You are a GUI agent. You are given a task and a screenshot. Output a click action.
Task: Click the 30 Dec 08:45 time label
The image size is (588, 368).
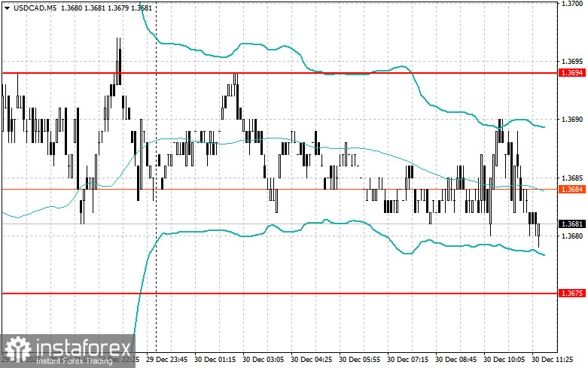point(455,359)
